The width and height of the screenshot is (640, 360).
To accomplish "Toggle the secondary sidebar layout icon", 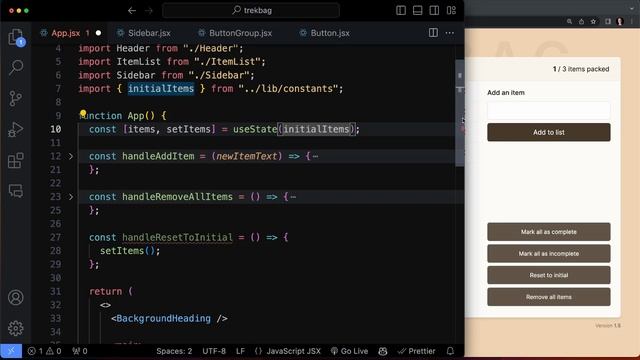I will 434,11.
